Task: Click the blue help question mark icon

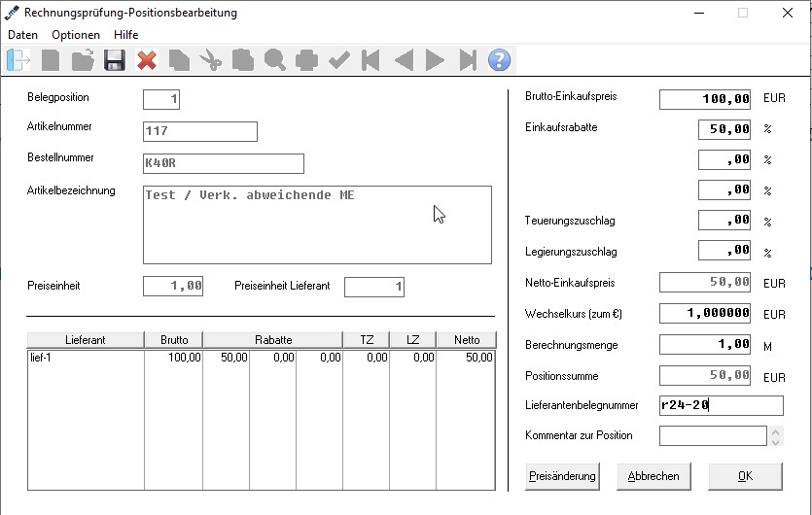Action: click(x=499, y=60)
